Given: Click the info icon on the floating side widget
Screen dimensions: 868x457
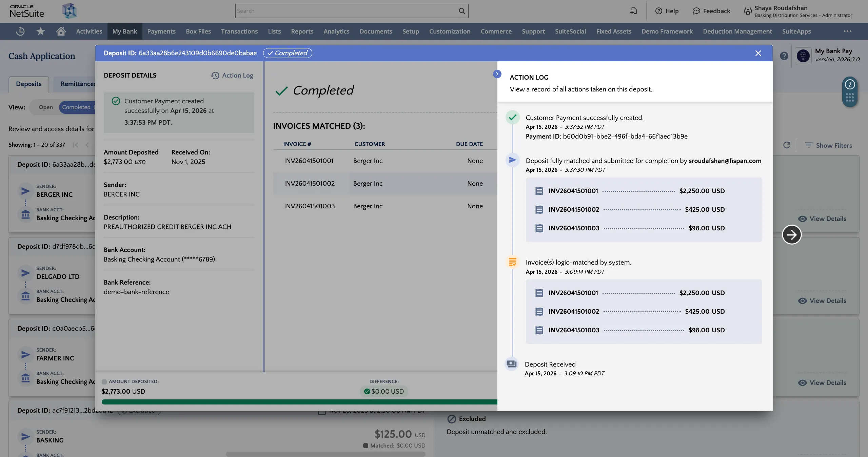Looking at the screenshot, I should coord(850,84).
